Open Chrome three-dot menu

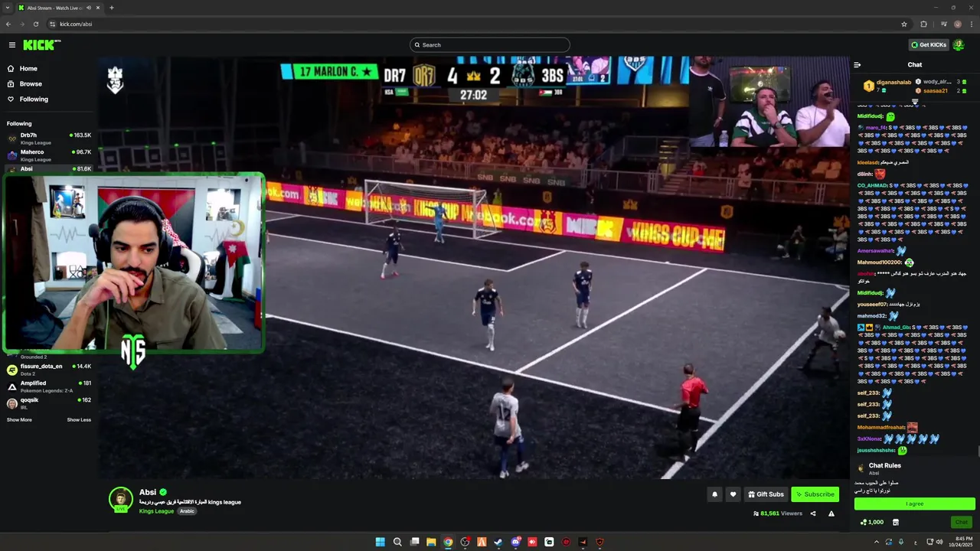(972, 24)
